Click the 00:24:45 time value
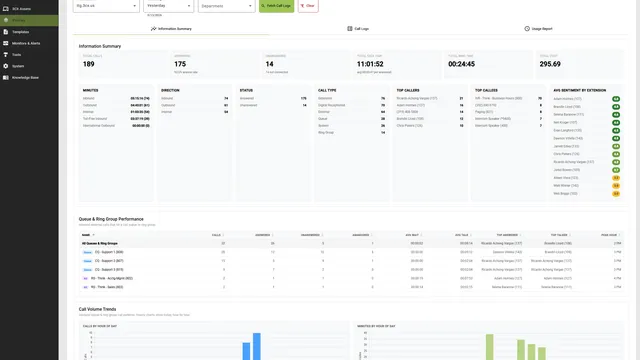The width and height of the screenshot is (640, 360). [x=461, y=64]
